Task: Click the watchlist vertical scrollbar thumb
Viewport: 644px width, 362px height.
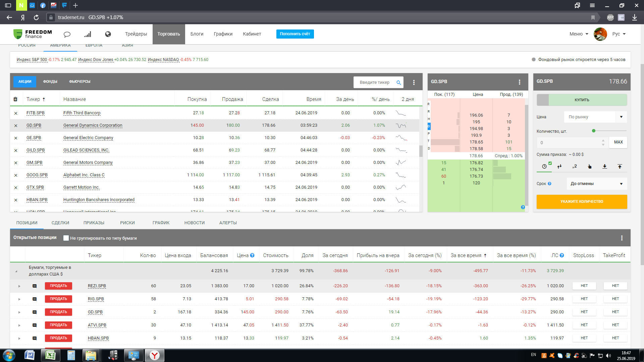Action: (421, 151)
